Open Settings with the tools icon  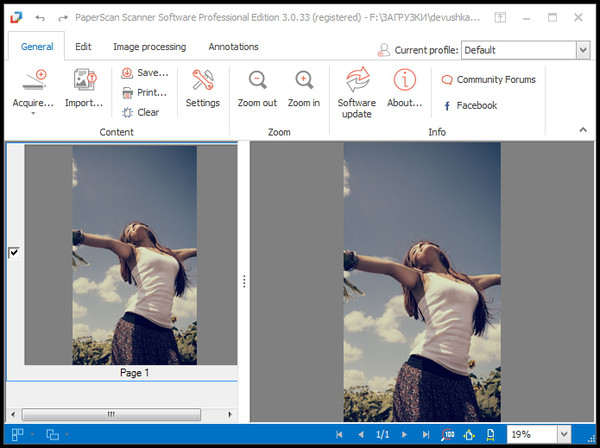click(202, 82)
